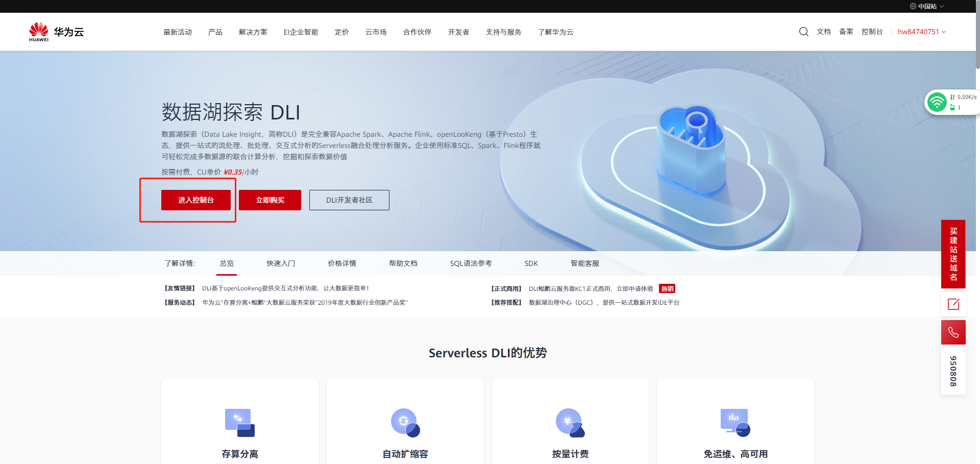The image size is (980, 464).
Task: Open the feedback edit icon
Action: (x=953, y=304)
